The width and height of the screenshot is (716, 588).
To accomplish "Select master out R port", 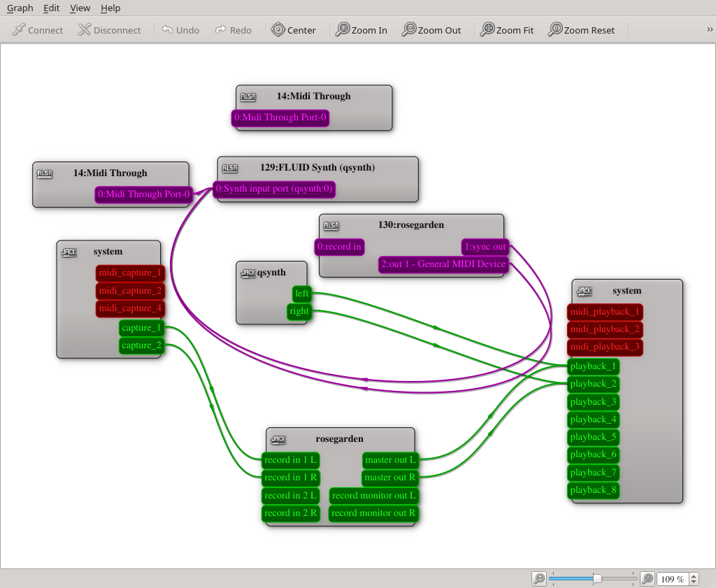I will pyautogui.click(x=390, y=478).
